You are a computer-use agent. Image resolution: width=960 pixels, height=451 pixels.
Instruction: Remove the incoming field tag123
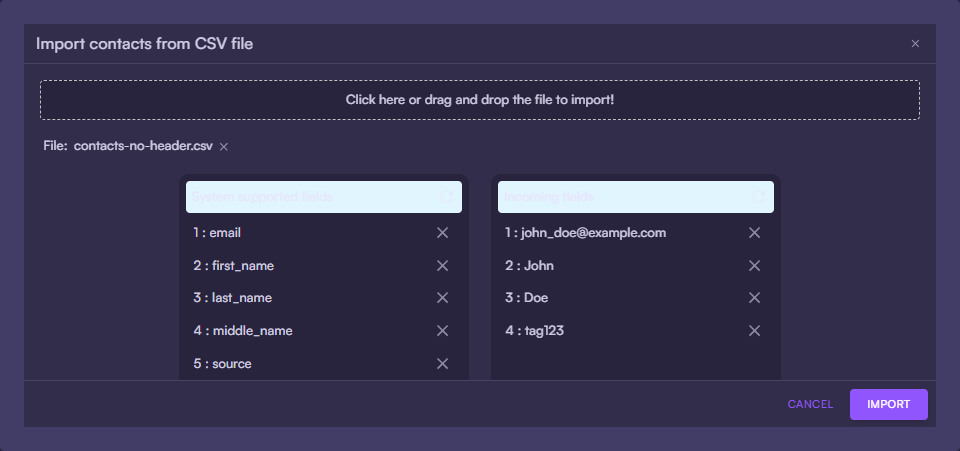tap(755, 331)
